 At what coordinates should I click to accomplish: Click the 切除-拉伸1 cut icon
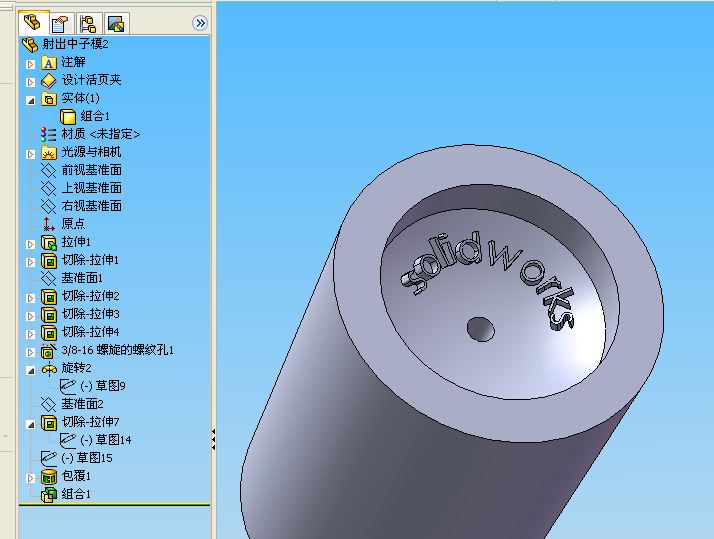[x=49, y=260]
